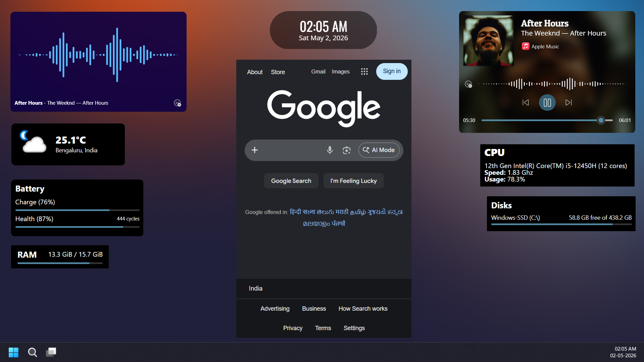This screenshot has width=644, height=362.
Task: Open taskbar Search
Action: click(33, 352)
